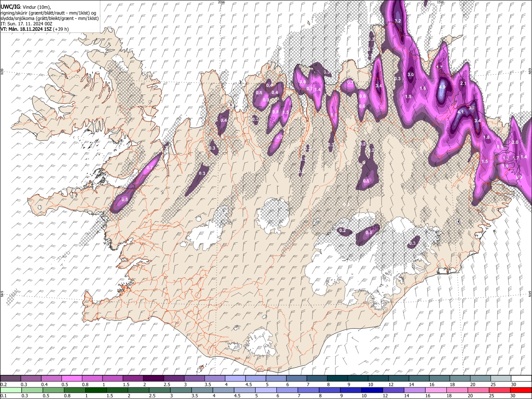Click the 2.0 value label near east edge

pyautogui.click(x=515, y=143)
